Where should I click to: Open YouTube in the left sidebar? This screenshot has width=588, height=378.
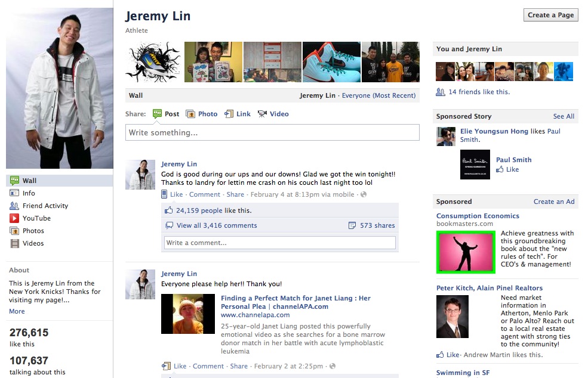(36, 218)
